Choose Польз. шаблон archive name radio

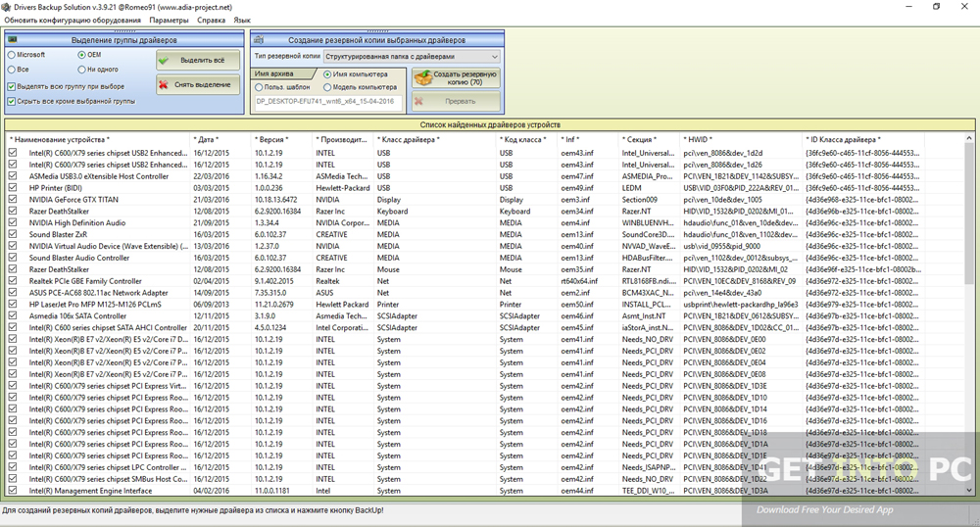point(259,87)
